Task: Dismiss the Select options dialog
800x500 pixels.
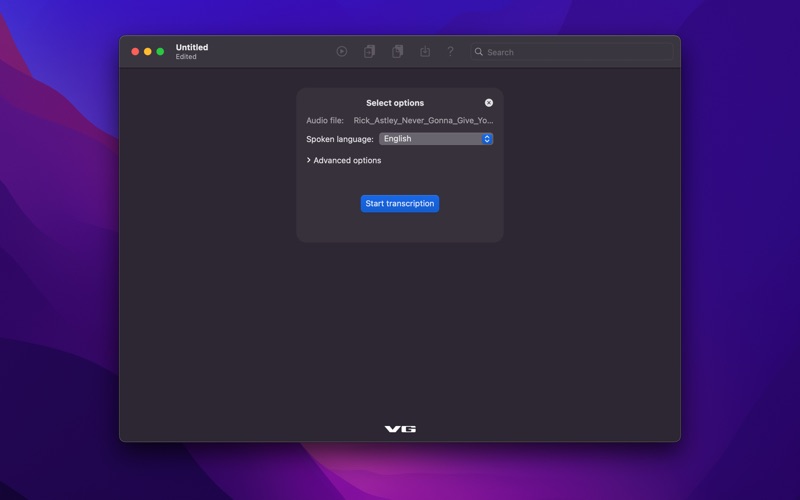Action: [489, 103]
